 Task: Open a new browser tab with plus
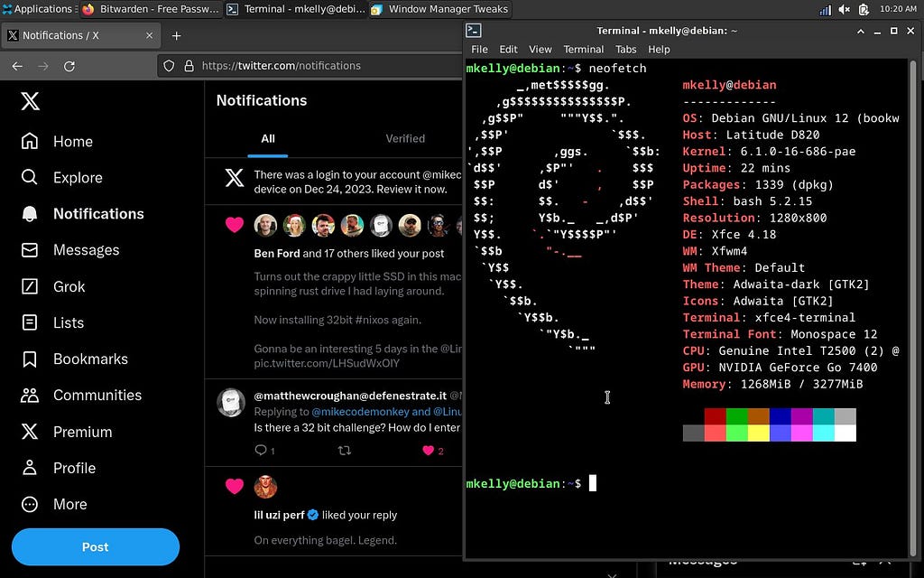[176, 36]
